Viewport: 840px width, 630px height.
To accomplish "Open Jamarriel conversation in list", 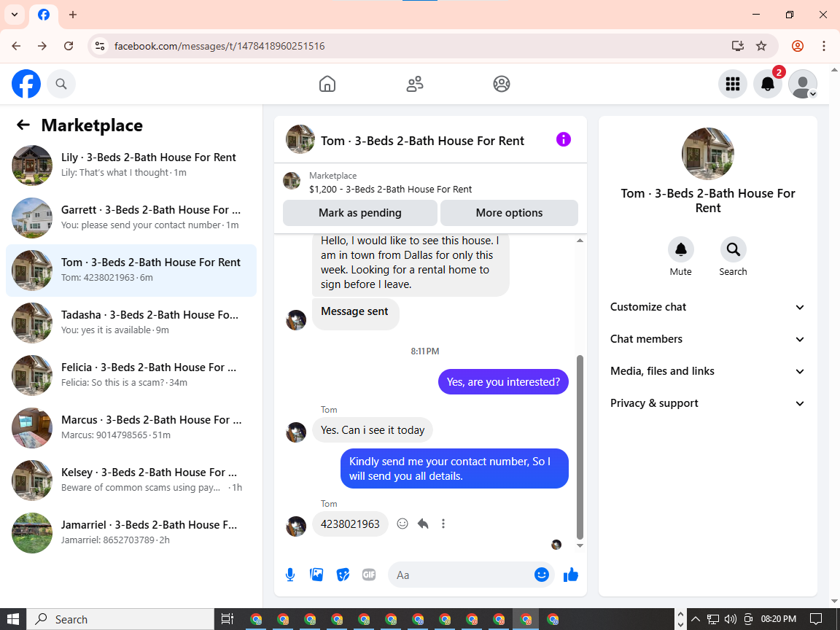I will pyautogui.click(x=131, y=533).
